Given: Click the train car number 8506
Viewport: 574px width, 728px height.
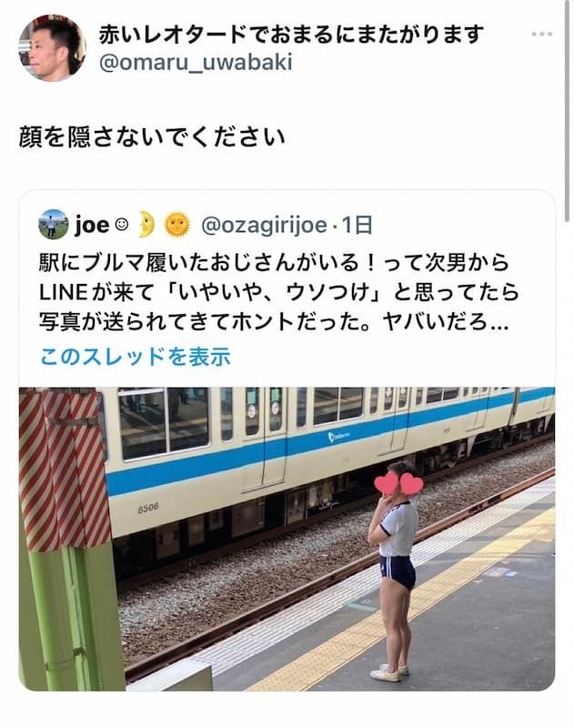Looking at the screenshot, I should (148, 509).
